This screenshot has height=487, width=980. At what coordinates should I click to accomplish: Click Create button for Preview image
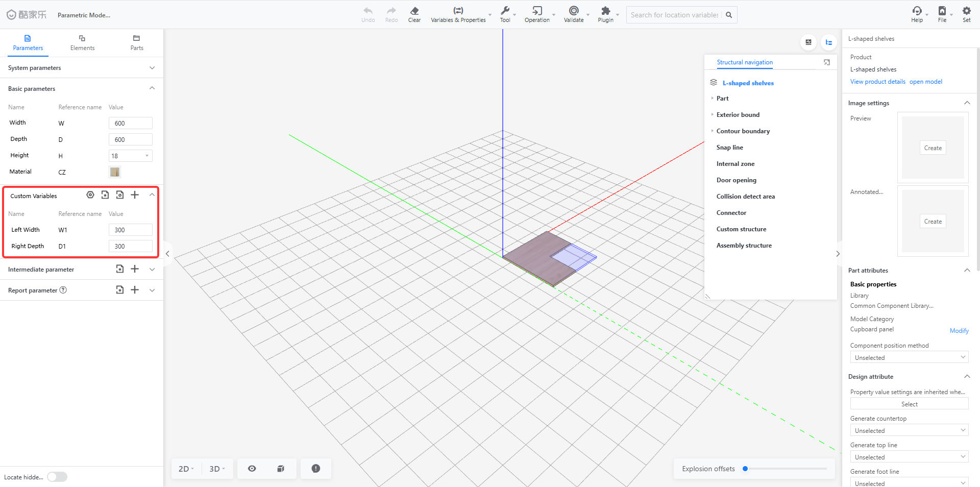(x=933, y=148)
